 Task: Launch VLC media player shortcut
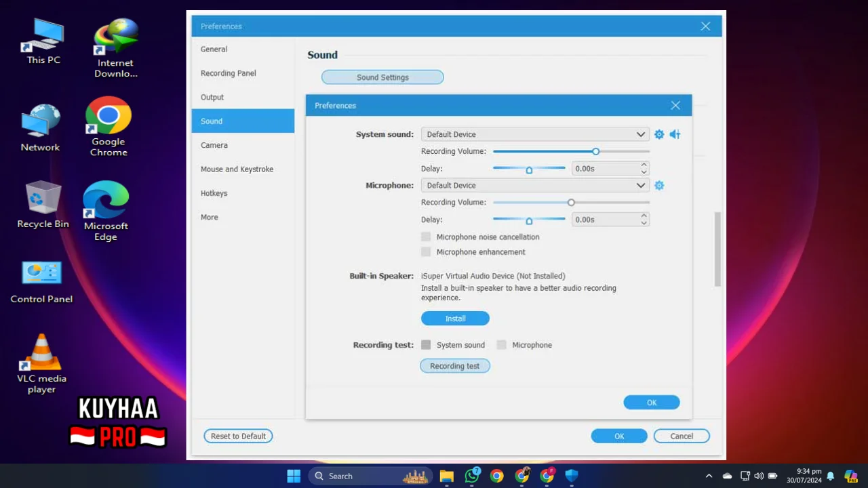coord(41,364)
